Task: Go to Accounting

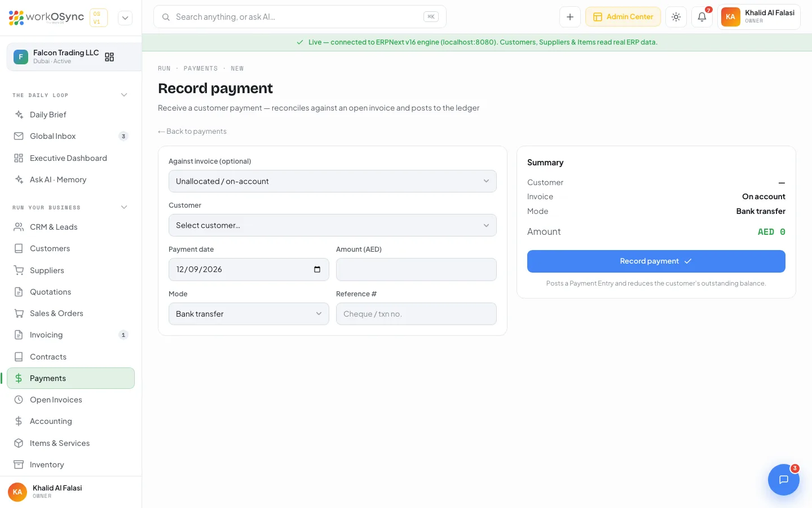Action: point(70,421)
